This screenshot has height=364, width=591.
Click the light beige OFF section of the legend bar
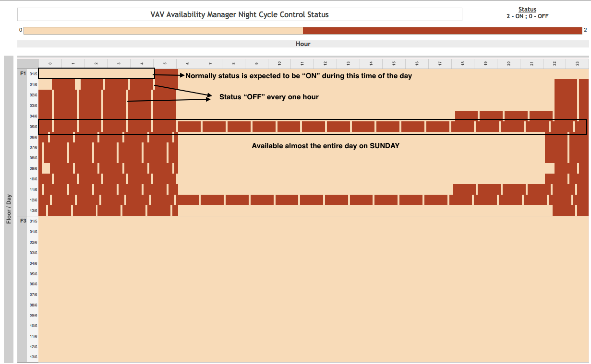coord(163,31)
